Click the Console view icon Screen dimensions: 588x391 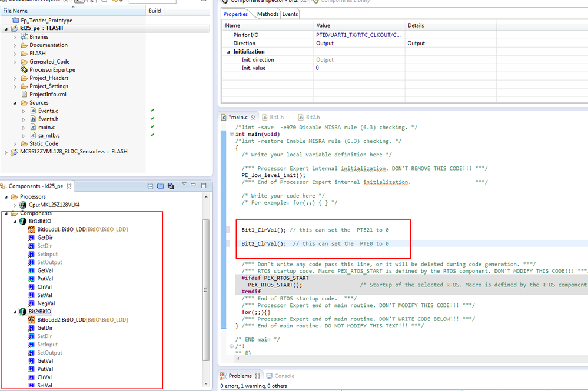point(269,376)
